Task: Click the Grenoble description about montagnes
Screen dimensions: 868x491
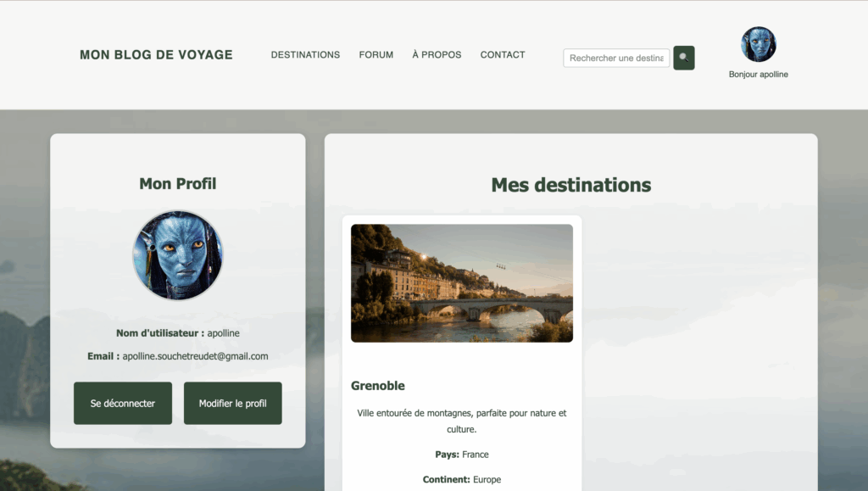Action: pyautogui.click(x=462, y=421)
